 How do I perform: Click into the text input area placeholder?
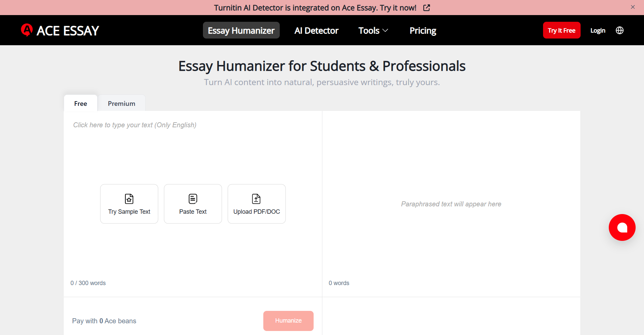[x=135, y=125]
